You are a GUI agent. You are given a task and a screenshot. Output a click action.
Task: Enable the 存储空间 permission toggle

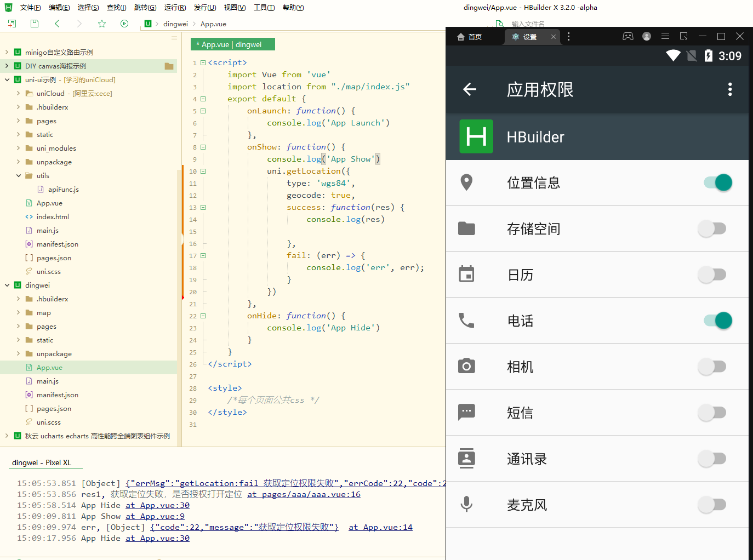(712, 228)
